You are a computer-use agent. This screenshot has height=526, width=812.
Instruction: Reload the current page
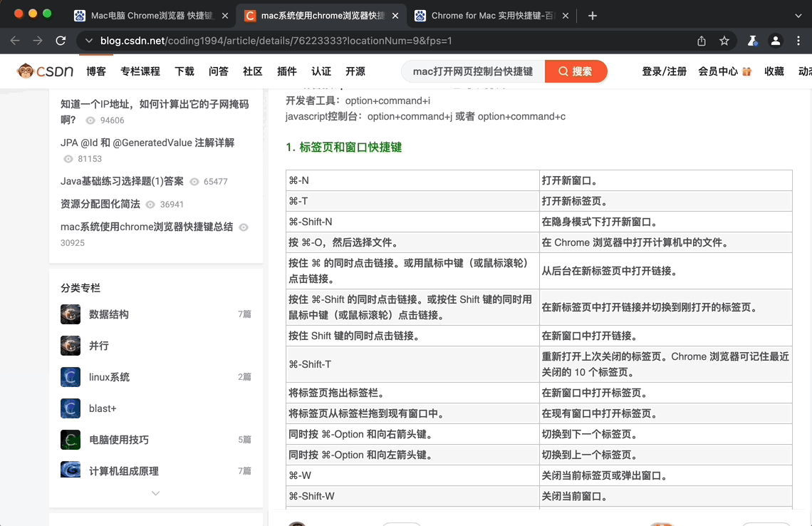tap(61, 41)
